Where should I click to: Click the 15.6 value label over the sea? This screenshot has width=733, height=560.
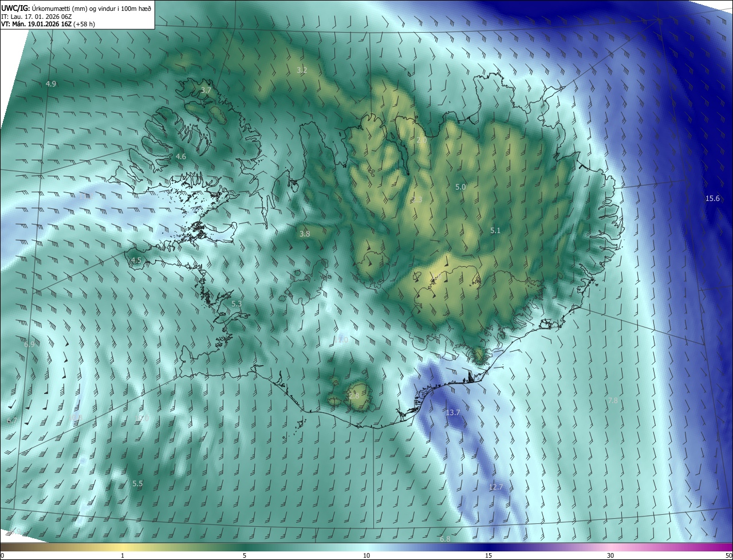[712, 199]
